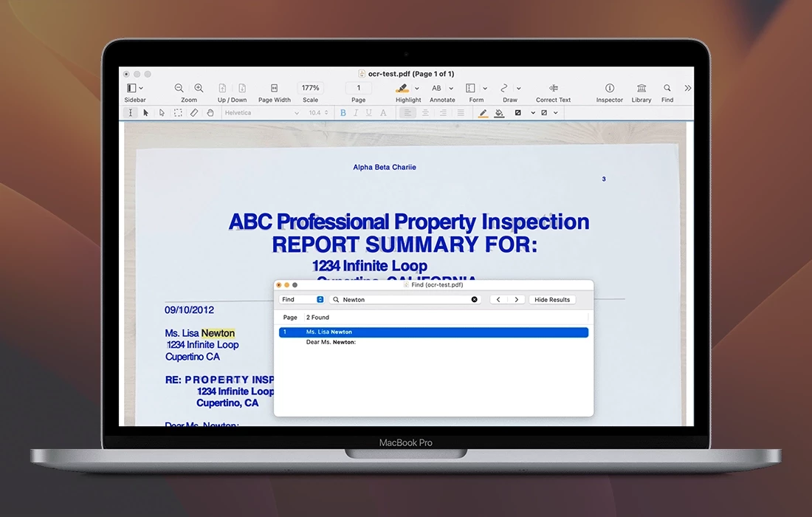
Task: Click the Zoom In magnifier icon
Action: coord(199,88)
